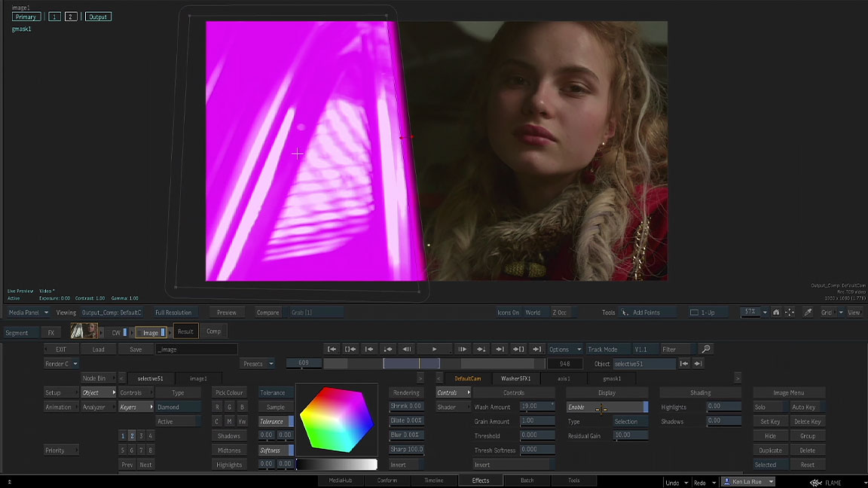
Task: Step forward one frame icon
Action: (462, 349)
